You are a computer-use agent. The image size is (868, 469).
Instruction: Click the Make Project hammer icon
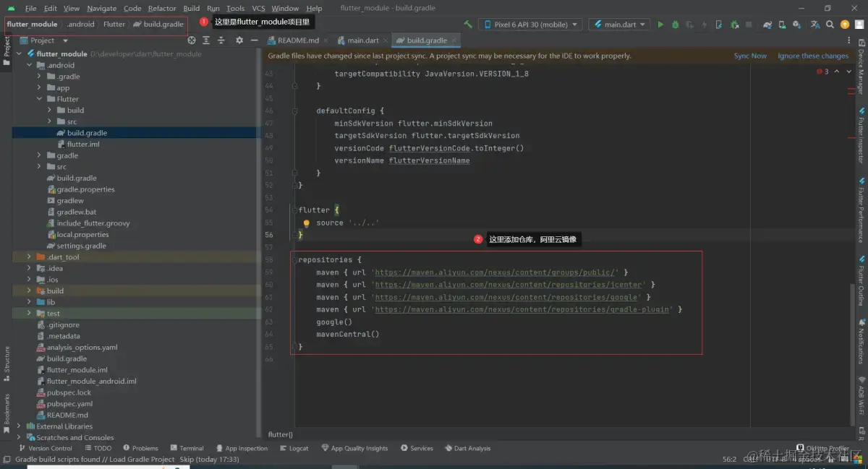point(468,24)
